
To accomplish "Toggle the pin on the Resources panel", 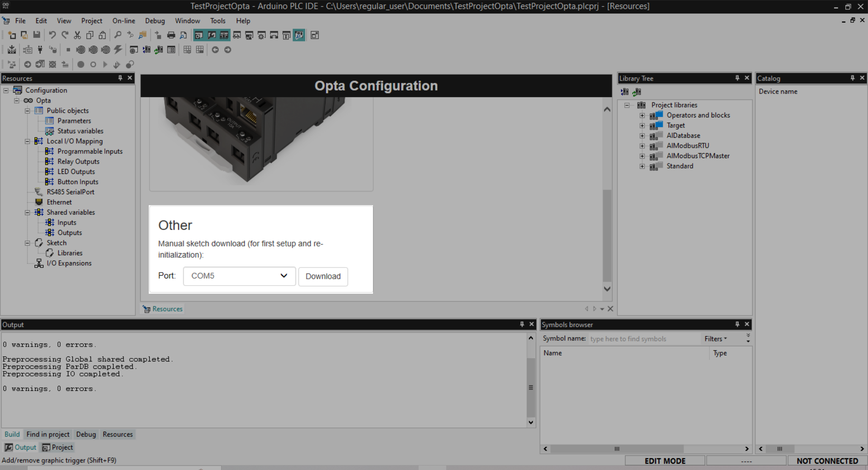I will point(120,78).
